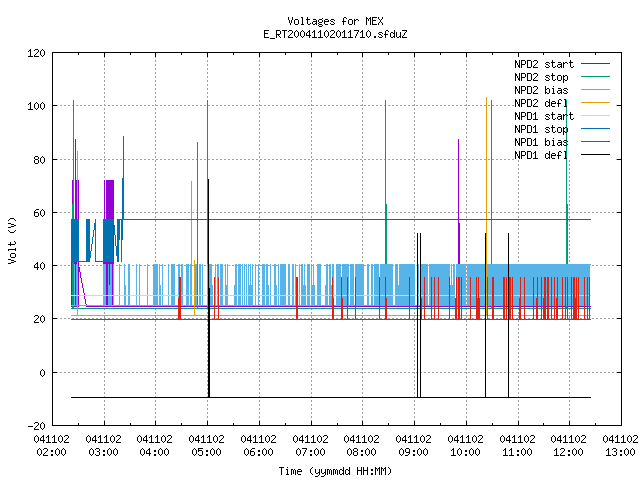The width and height of the screenshot is (640, 480).
Task: Click the black NPD1 defl legend line
Action: click(x=596, y=155)
